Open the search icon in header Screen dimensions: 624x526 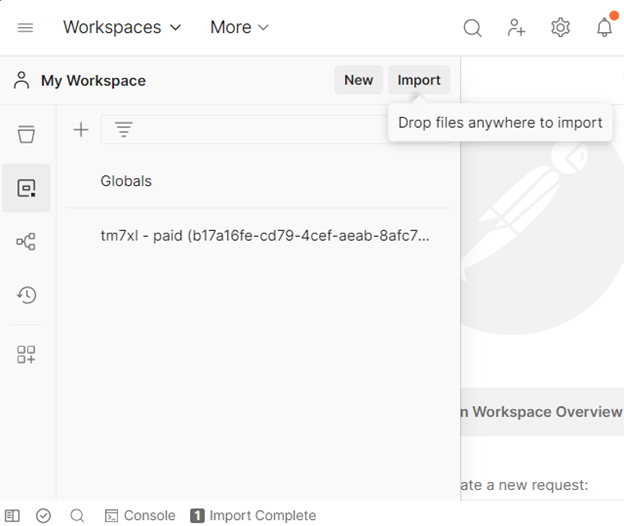click(472, 28)
